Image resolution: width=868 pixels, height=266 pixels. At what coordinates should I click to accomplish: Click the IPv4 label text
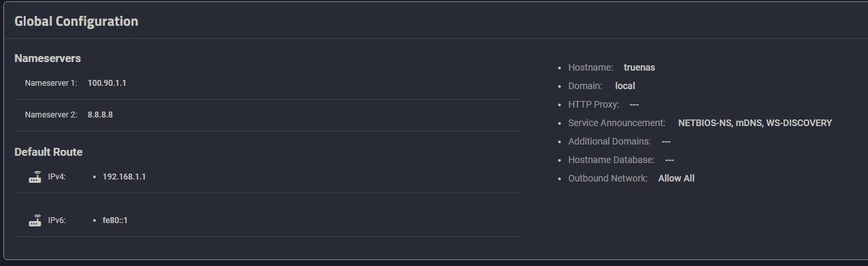point(57,177)
